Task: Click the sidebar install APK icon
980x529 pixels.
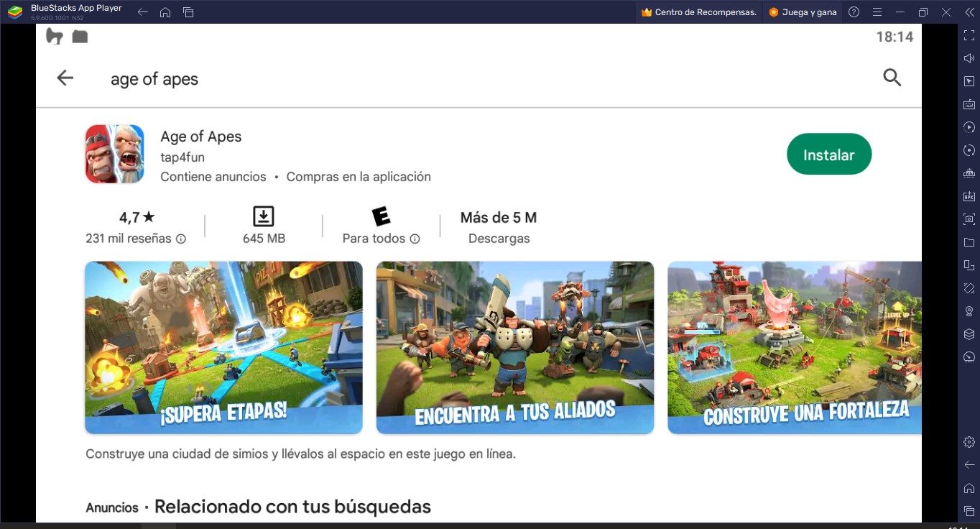Action: [x=969, y=196]
